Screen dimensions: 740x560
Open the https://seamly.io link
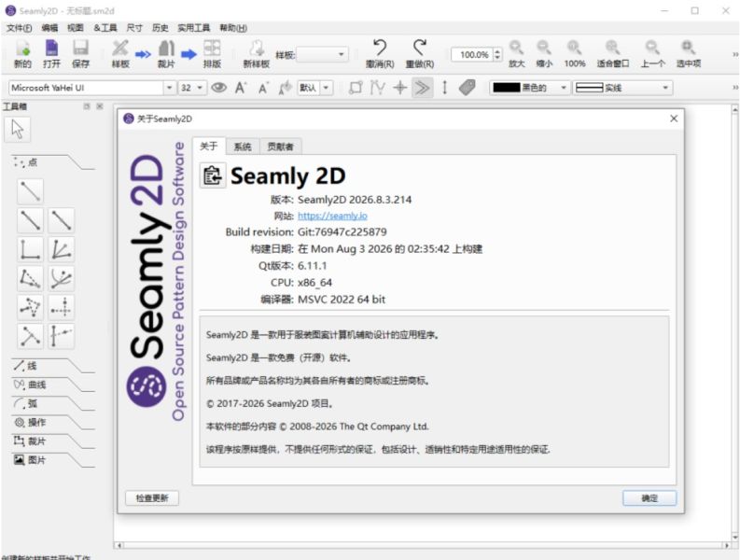pyautogui.click(x=332, y=216)
